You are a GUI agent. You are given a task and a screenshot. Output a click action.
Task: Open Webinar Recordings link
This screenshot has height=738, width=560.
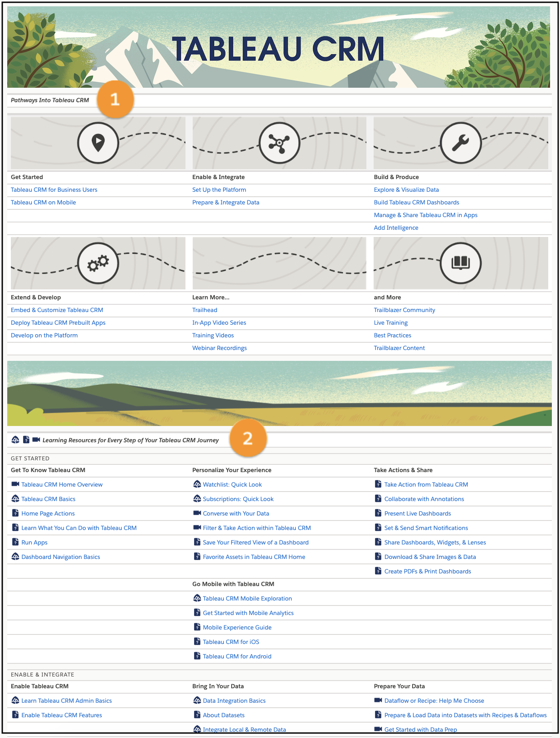pyautogui.click(x=219, y=348)
